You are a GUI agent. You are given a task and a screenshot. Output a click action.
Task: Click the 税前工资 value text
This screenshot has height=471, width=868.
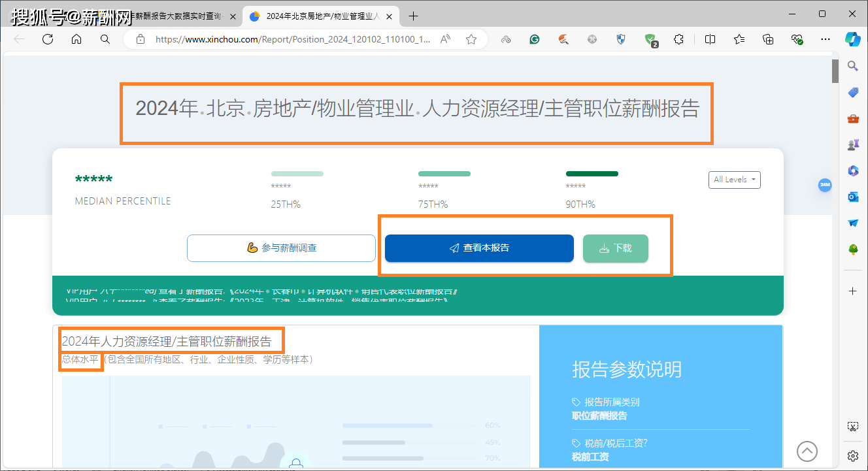pos(590,457)
